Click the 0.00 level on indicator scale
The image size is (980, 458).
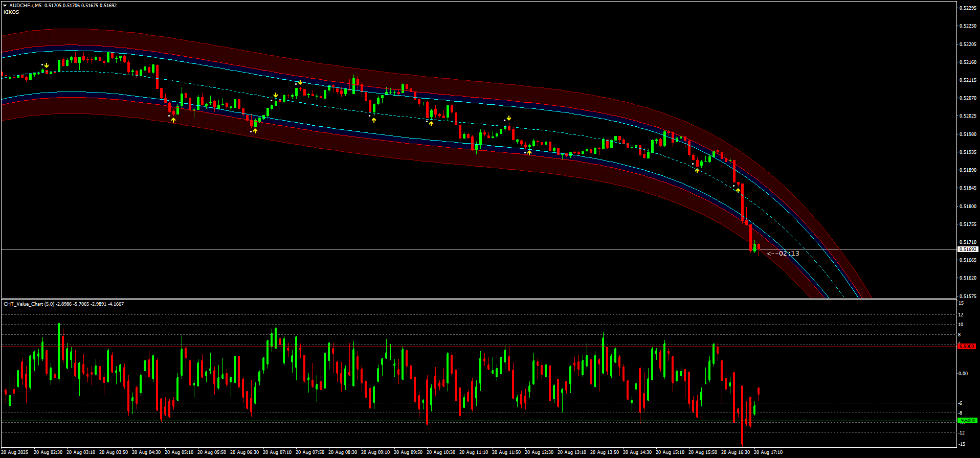tap(963, 374)
